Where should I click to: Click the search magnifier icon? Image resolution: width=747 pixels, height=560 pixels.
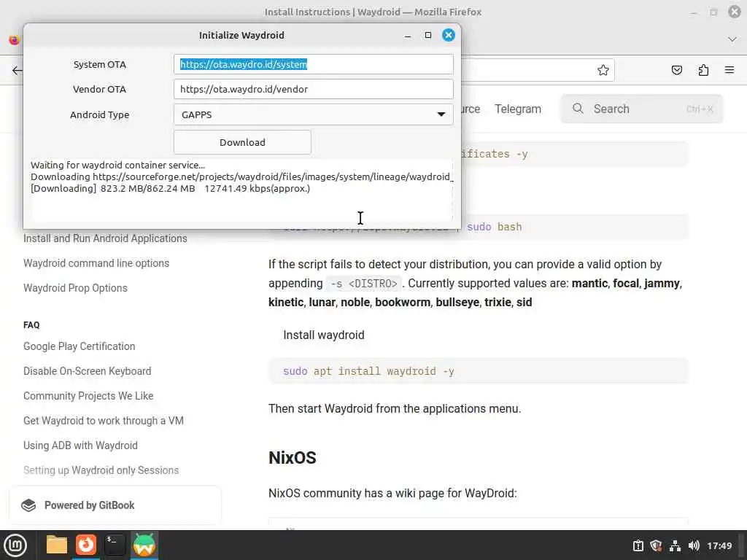point(578,108)
